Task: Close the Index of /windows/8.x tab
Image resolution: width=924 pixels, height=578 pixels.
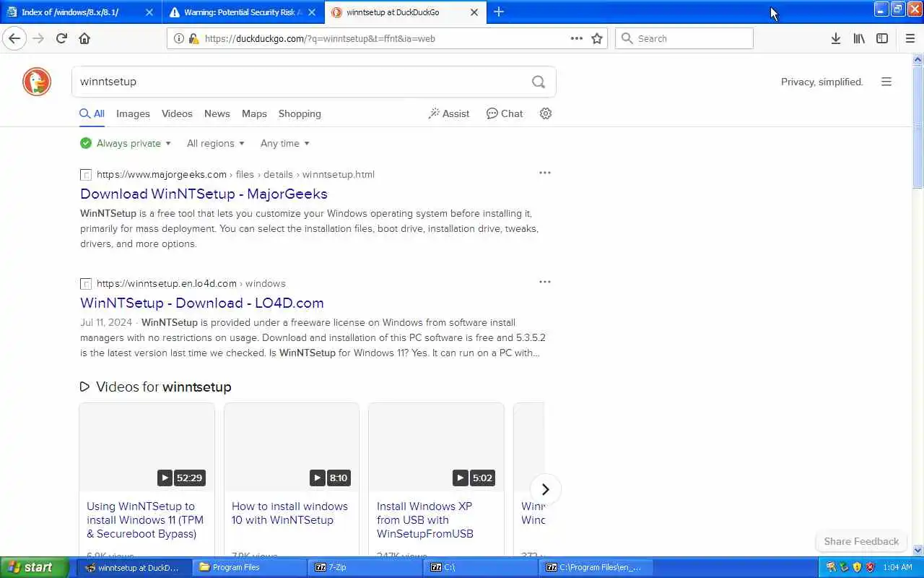Action: click(149, 12)
